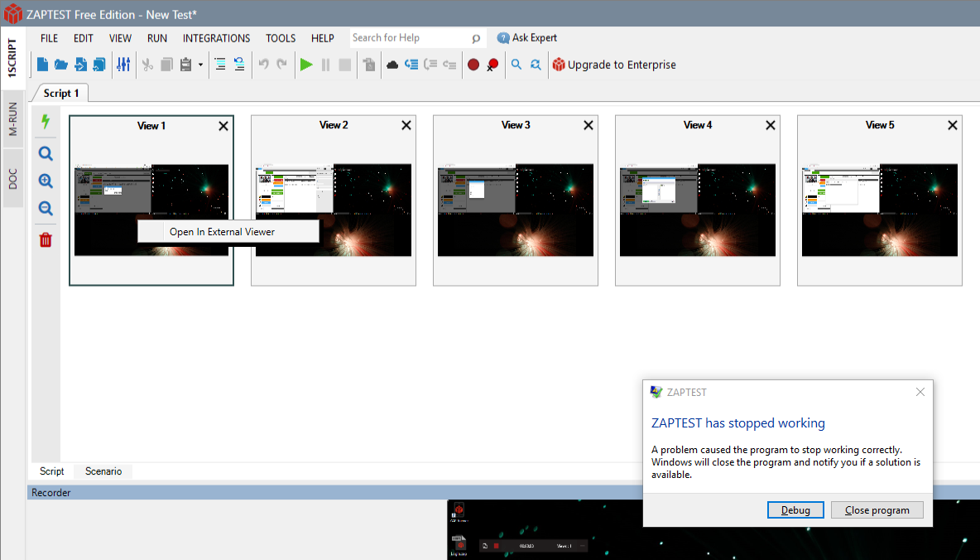Run the script with the green Play button
The width and height of the screenshot is (980, 560).
click(x=306, y=65)
